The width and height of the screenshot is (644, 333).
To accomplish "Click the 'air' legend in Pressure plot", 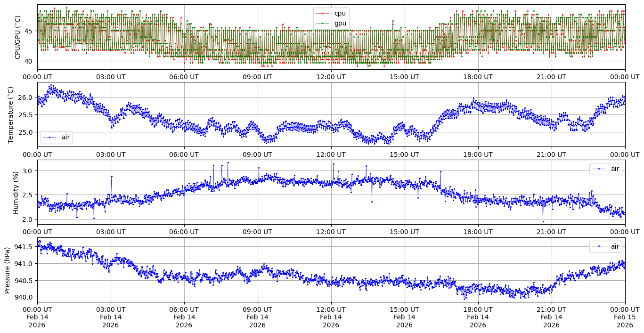I will 605,246.
